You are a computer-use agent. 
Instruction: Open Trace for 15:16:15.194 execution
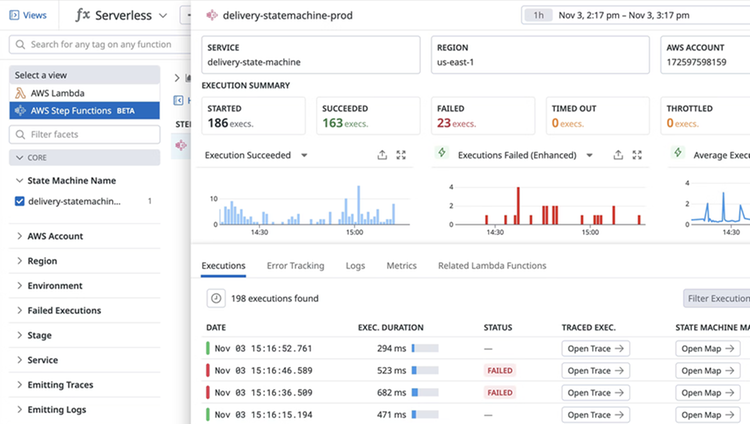pos(596,414)
